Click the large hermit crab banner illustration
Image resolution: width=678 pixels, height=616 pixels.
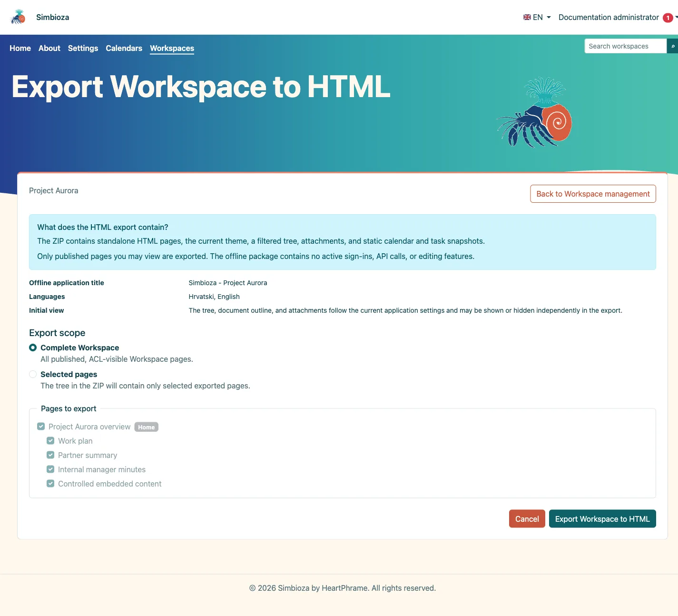click(x=534, y=112)
